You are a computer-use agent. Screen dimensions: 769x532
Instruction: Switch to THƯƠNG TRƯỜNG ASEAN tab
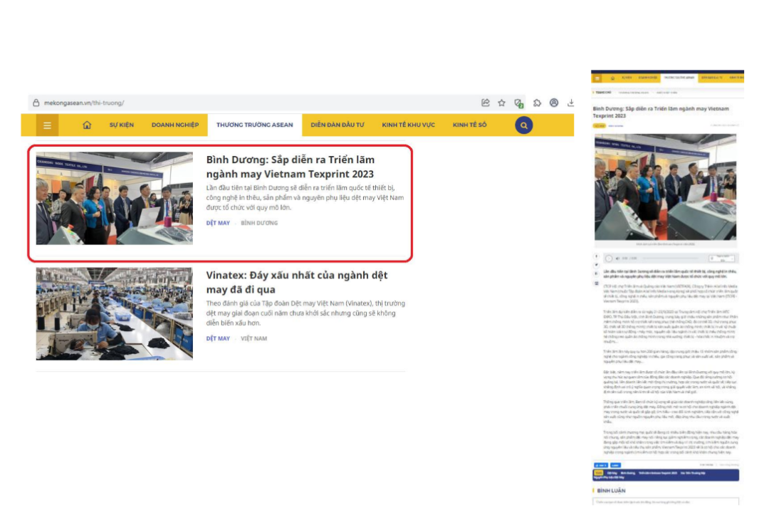click(255, 125)
